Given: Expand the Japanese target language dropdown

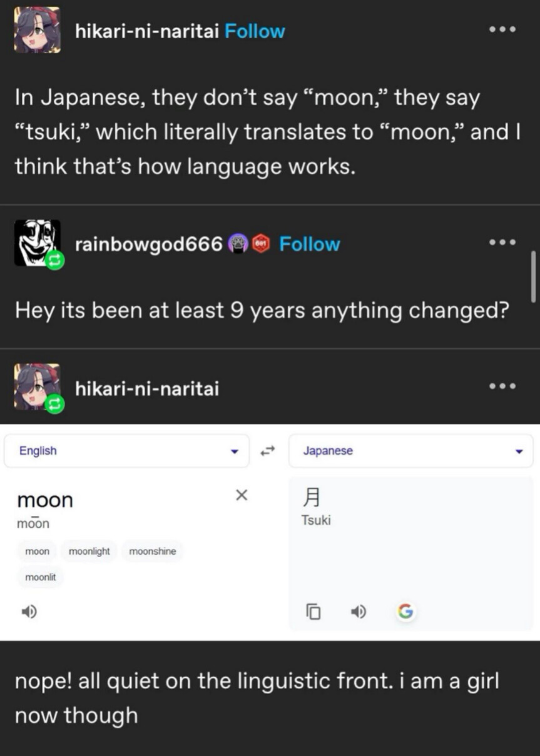Looking at the screenshot, I should [518, 451].
